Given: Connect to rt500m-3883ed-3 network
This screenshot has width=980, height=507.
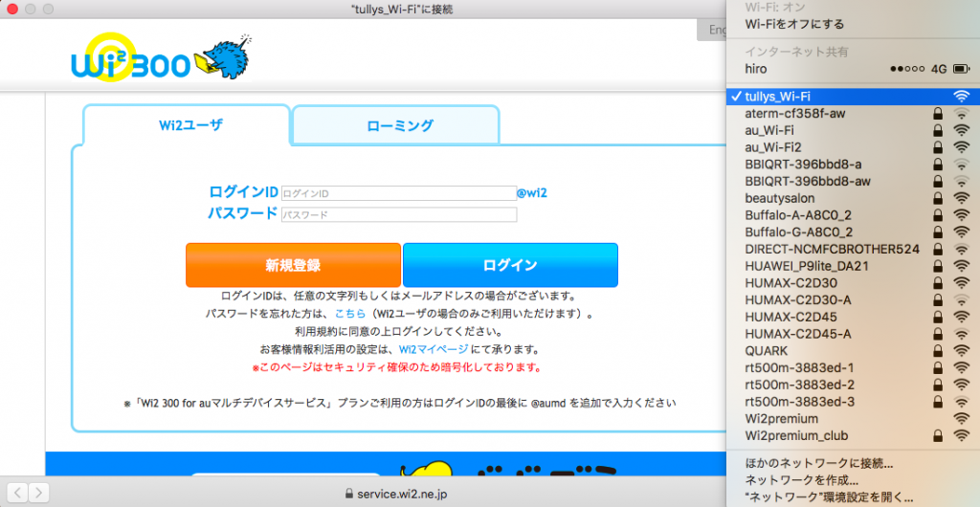Looking at the screenshot, I should click(854, 401).
